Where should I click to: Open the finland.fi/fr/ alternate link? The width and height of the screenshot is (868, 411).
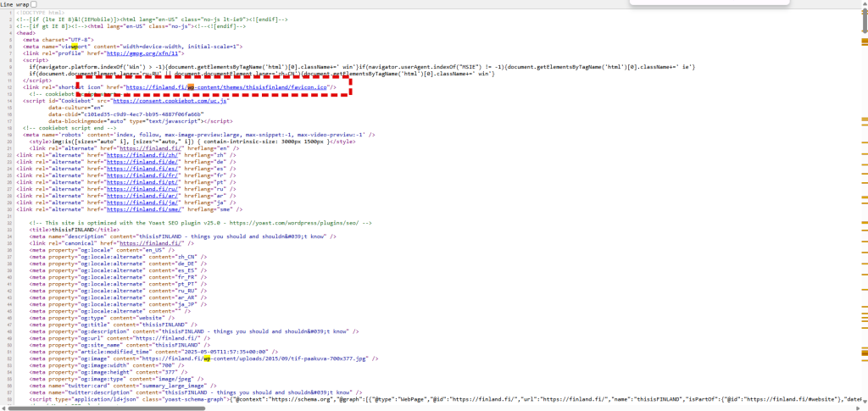pos(142,175)
